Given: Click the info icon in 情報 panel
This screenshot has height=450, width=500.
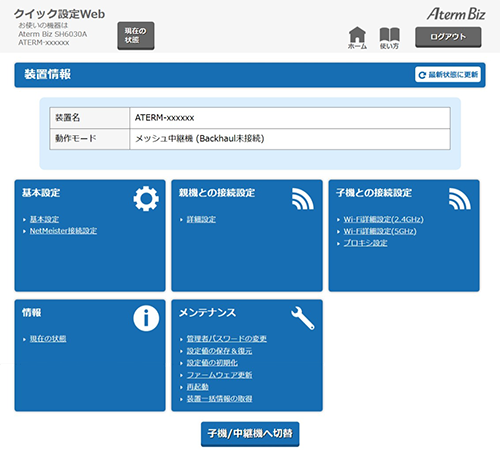Looking at the screenshot, I should point(146,318).
